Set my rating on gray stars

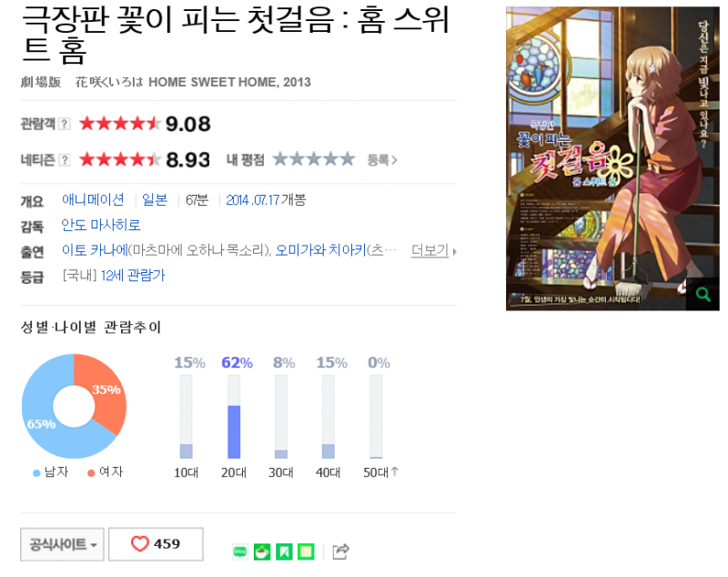314,159
